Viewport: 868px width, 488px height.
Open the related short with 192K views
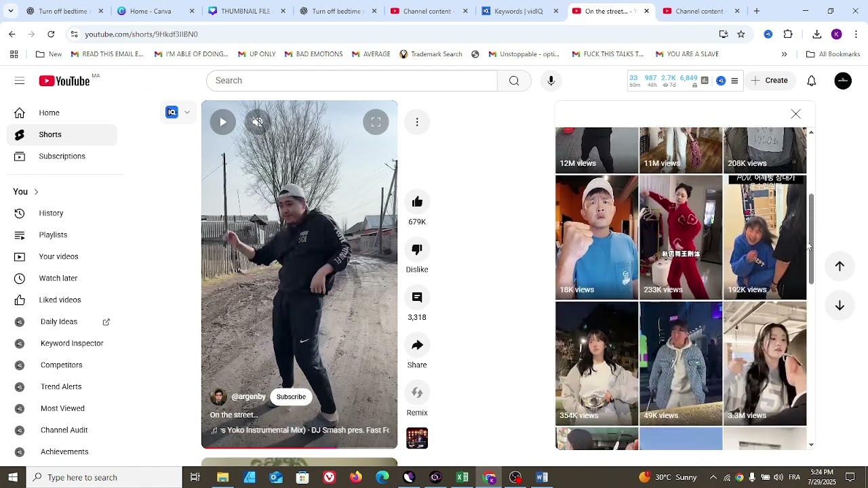pyautogui.click(x=765, y=237)
